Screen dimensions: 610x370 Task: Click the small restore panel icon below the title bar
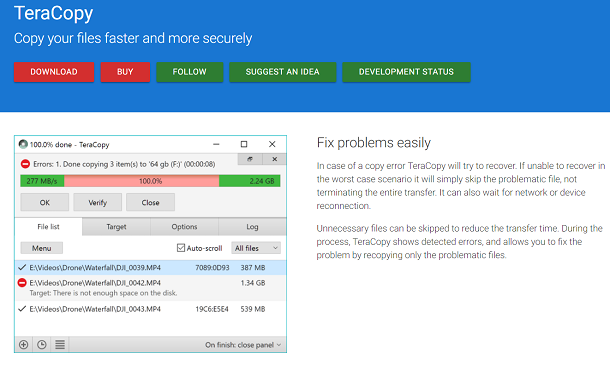[x=250, y=159]
